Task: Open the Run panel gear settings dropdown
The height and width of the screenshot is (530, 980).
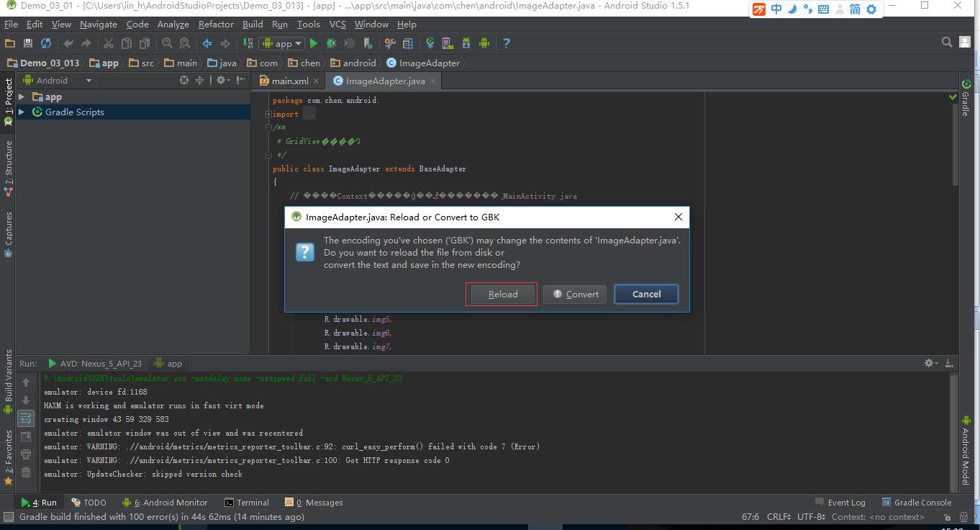Action: point(930,363)
